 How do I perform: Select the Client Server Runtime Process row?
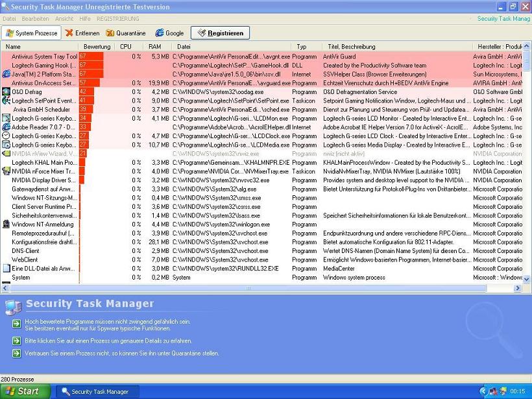261,206
